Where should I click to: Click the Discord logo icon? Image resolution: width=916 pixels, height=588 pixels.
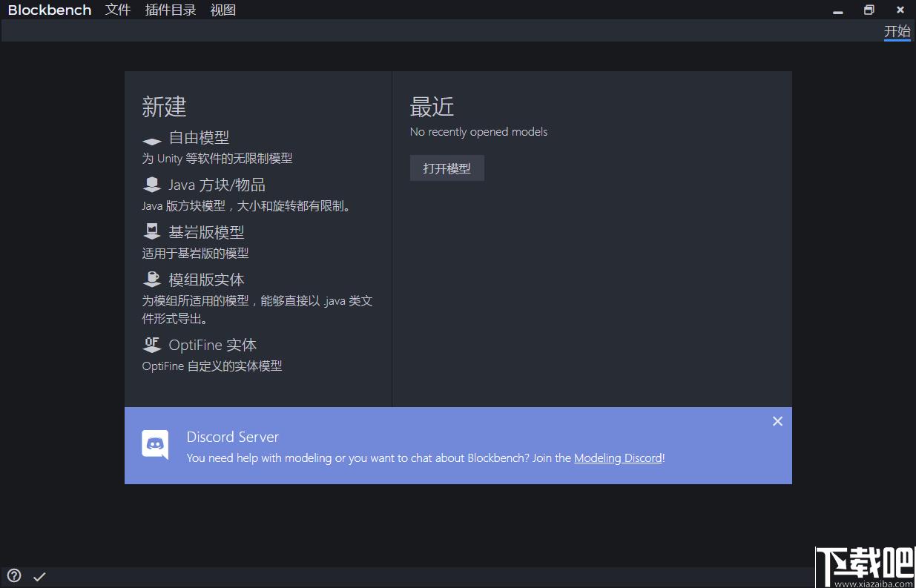(155, 445)
